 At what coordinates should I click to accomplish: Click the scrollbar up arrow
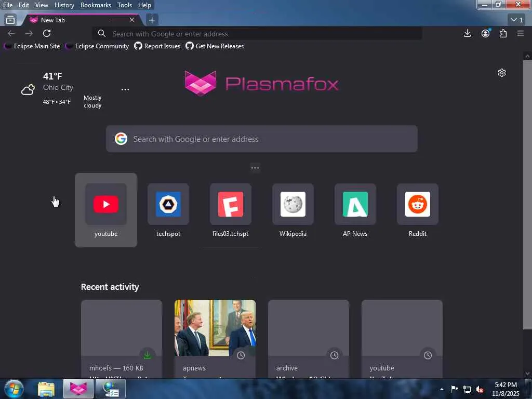click(x=527, y=56)
